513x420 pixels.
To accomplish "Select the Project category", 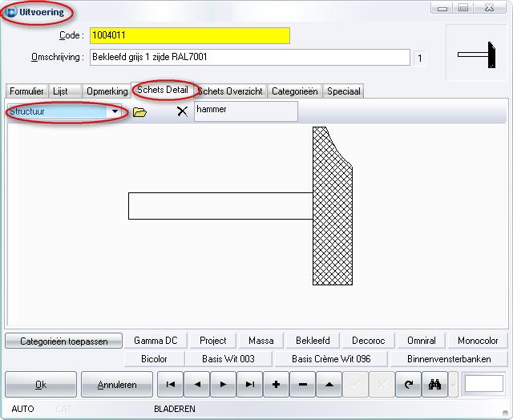I will click(213, 341).
